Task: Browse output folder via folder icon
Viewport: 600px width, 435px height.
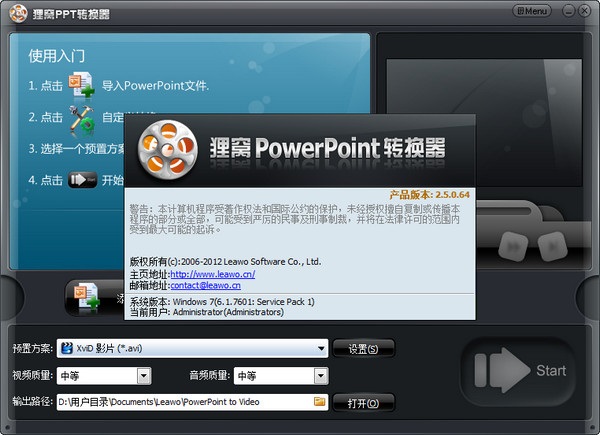Action: [320, 401]
